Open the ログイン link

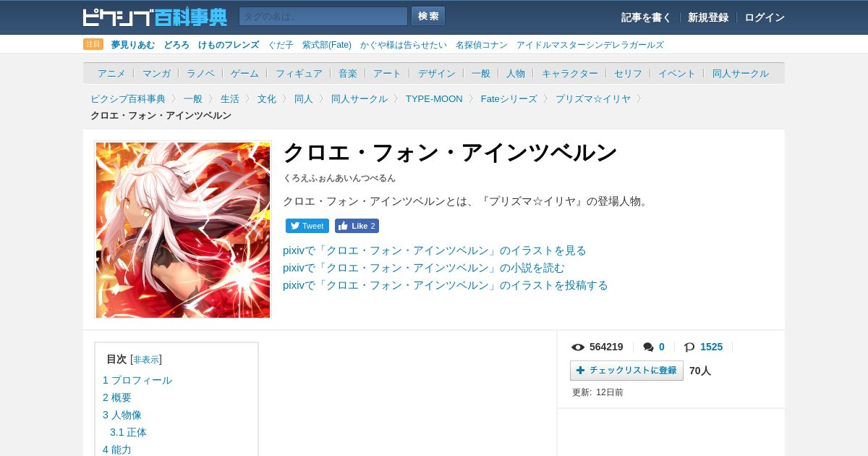point(765,17)
